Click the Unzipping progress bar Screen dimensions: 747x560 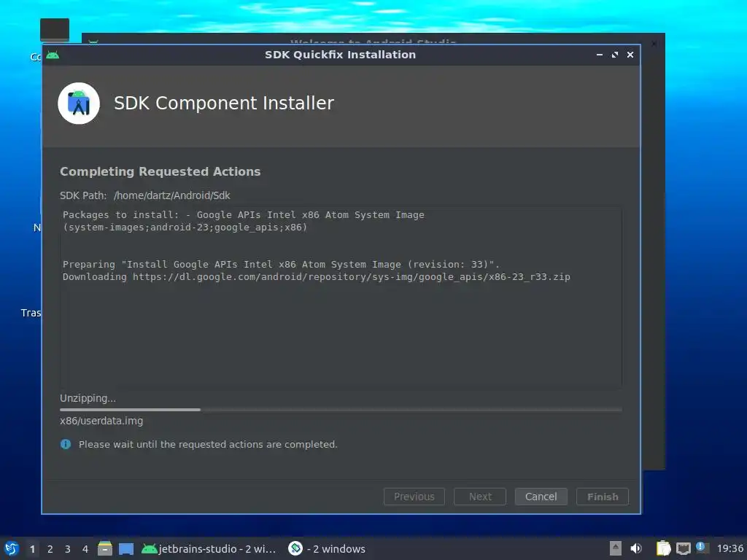[x=341, y=410]
